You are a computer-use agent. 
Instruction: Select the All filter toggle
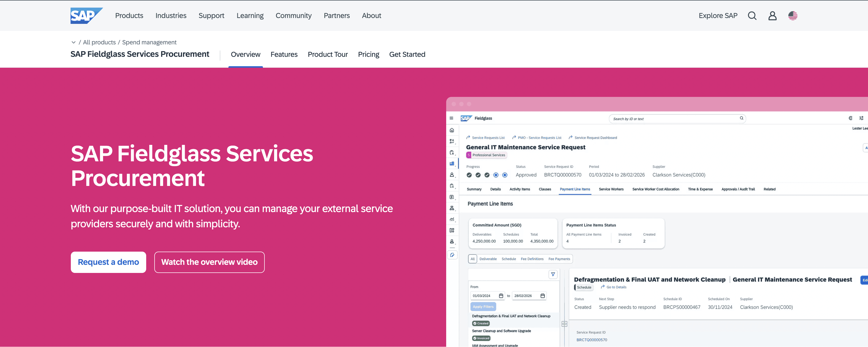[x=472, y=259]
